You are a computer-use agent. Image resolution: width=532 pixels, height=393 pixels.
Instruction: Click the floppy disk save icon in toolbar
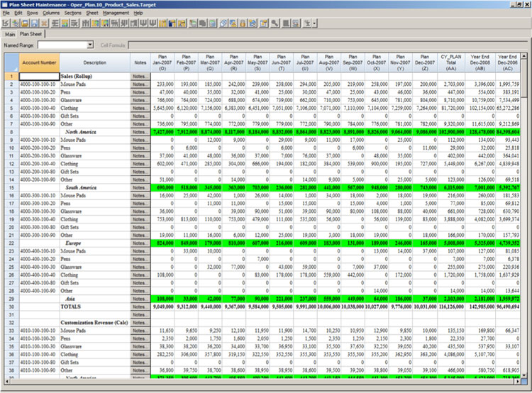pos(33,23)
